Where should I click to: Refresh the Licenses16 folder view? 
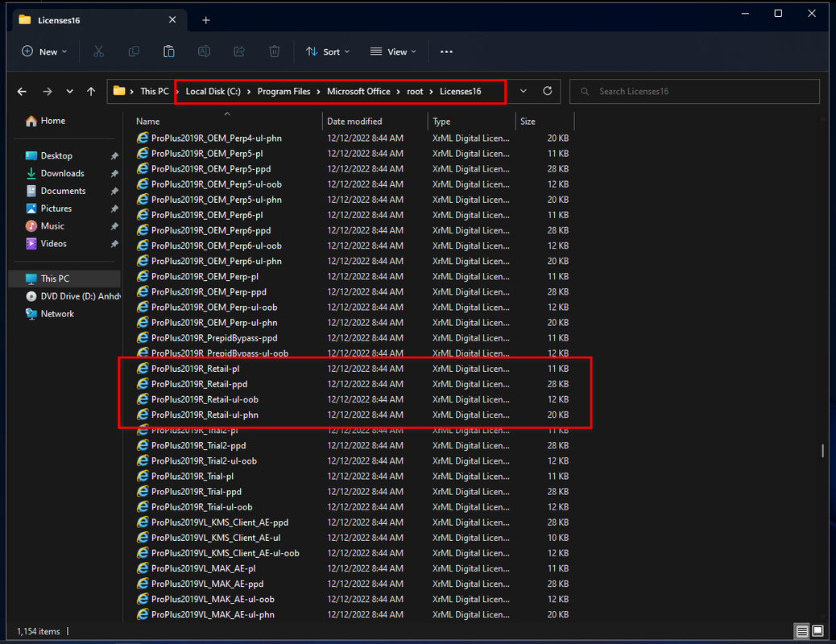pyautogui.click(x=548, y=91)
